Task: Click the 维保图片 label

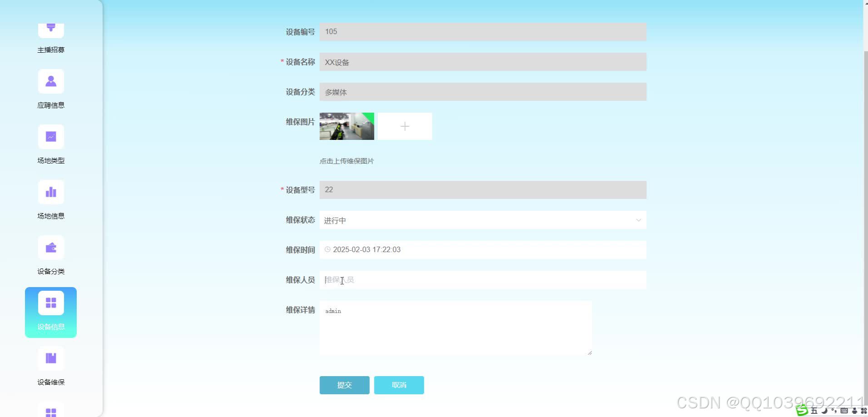Action: tap(300, 122)
